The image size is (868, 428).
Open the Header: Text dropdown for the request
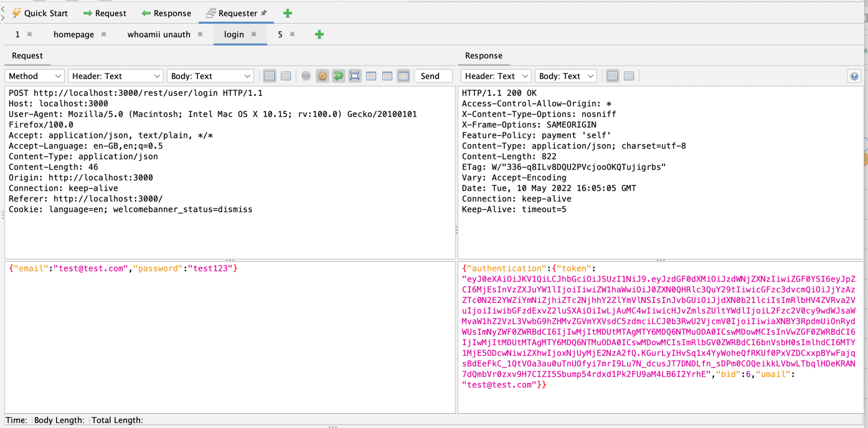[115, 76]
